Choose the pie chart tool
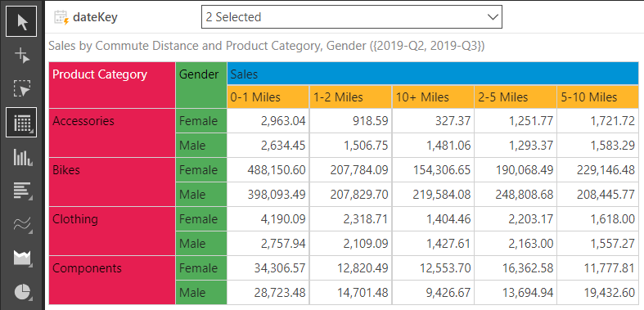This screenshot has width=644, height=310. (x=21, y=291)
